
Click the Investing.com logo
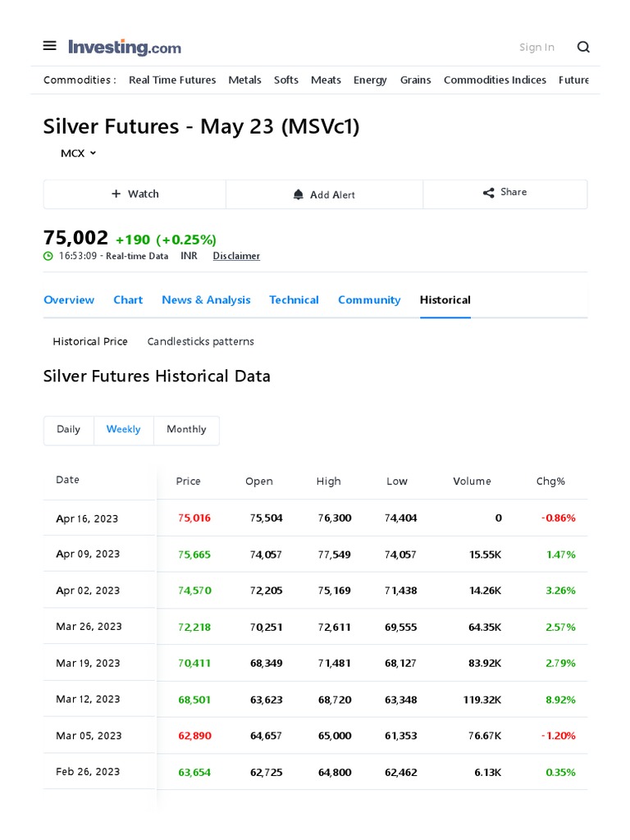(125, 47)
